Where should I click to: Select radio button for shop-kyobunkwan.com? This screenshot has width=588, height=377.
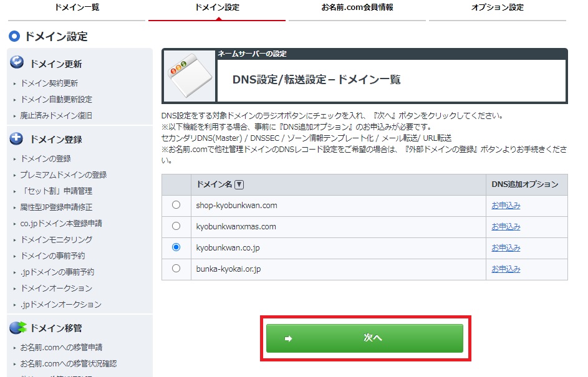[x=176, y=205]
